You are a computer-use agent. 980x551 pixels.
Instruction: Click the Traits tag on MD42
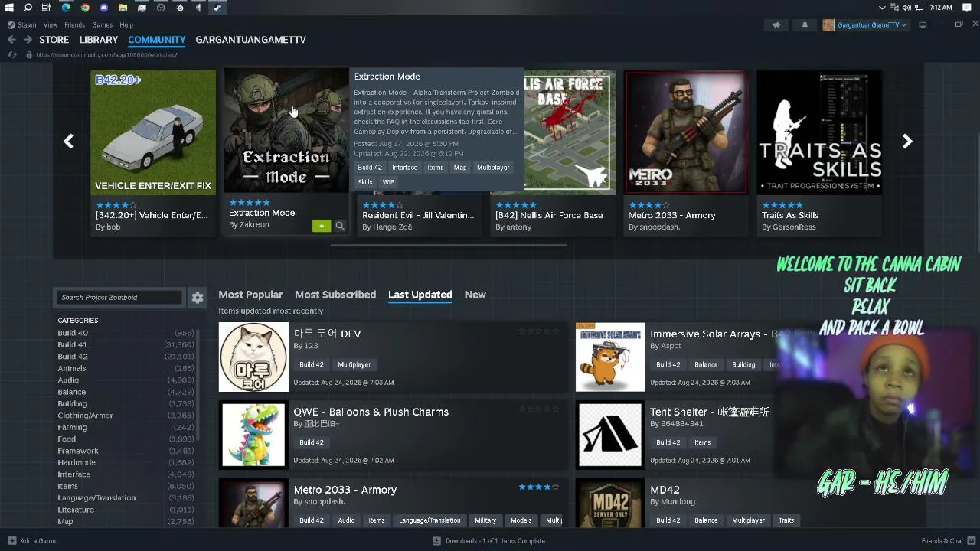point(786,520)
